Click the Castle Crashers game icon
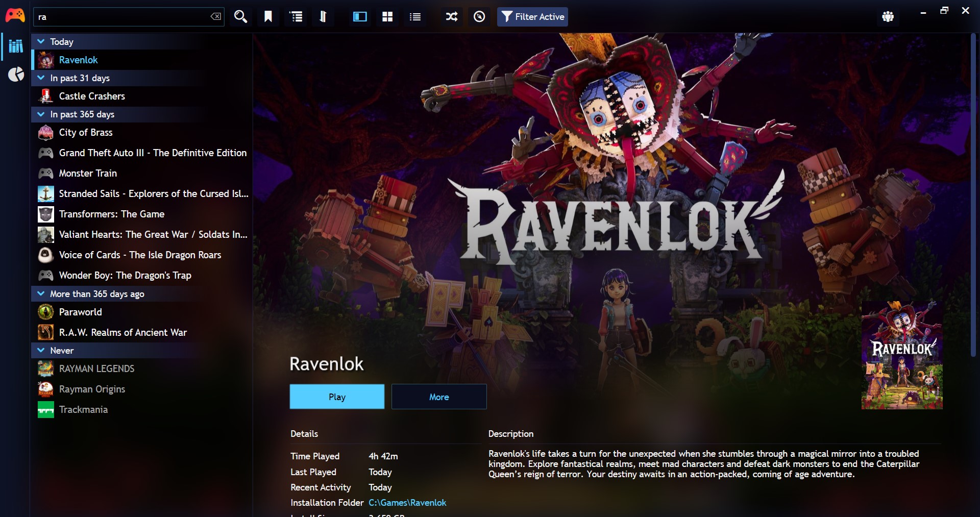 click(46, 96)
